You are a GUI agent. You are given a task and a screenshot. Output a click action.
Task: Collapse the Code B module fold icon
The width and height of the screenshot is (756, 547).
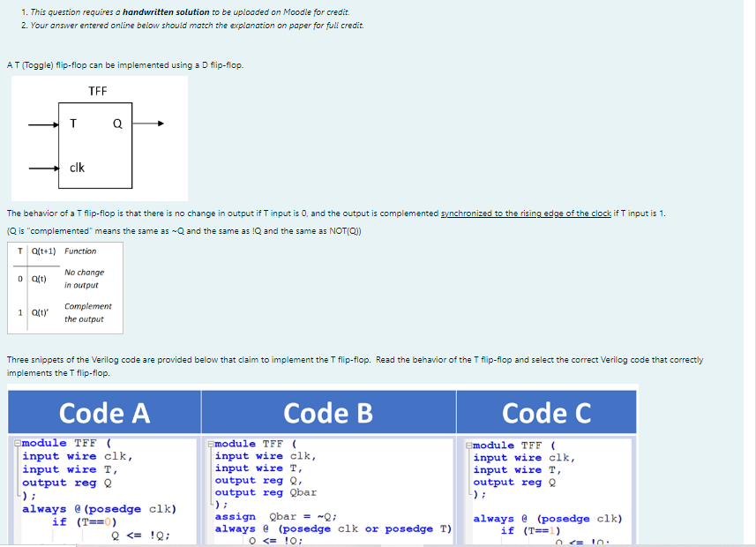coord(211,444)
